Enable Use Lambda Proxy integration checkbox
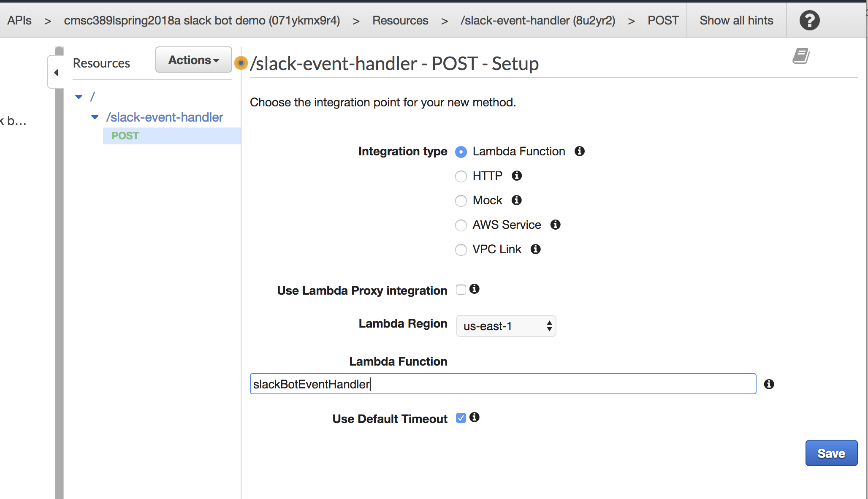Image resolution: width=868 pixels, height=499 pixels. click(x=461, y=290)
